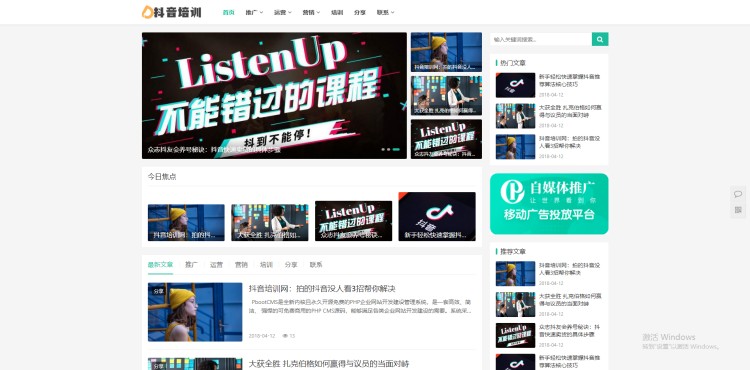Click the 热门文章 sidebar heading
Viewport: 750px width, 370px height.
(x=513, y=63)
